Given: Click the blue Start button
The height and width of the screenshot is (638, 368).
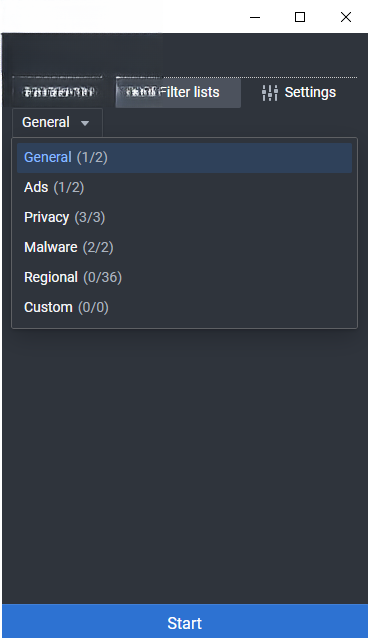Looking at the screenshot, I should 185,623.
